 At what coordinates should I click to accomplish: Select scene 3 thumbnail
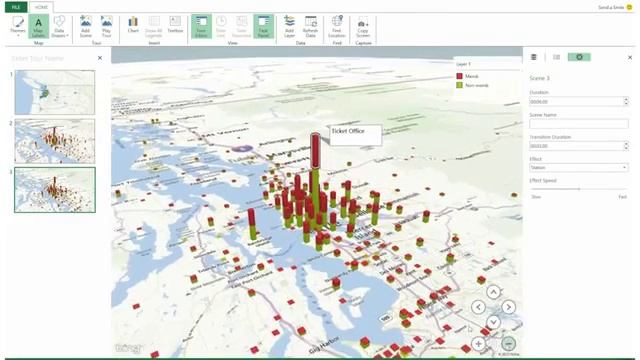[55, 190]
